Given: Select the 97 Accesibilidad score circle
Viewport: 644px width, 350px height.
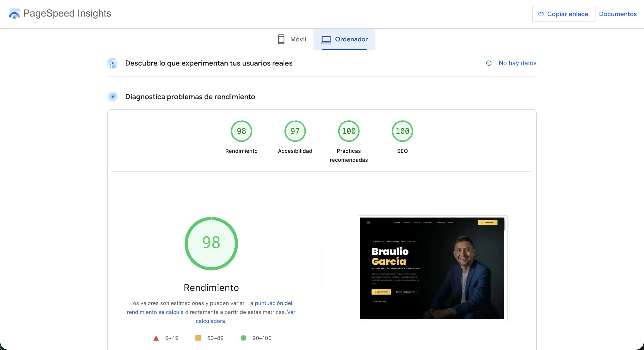Looking at the screenshot, I should (x=295, y=131).
